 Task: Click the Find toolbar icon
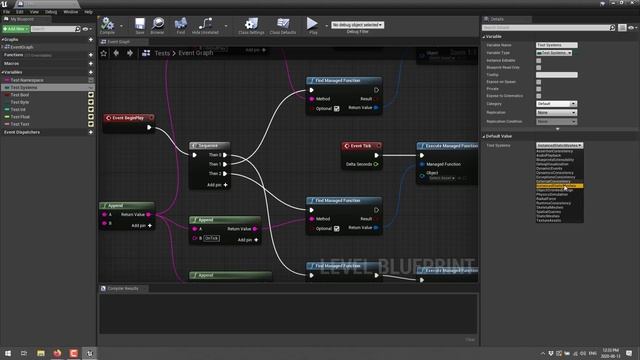coord(180,24)
